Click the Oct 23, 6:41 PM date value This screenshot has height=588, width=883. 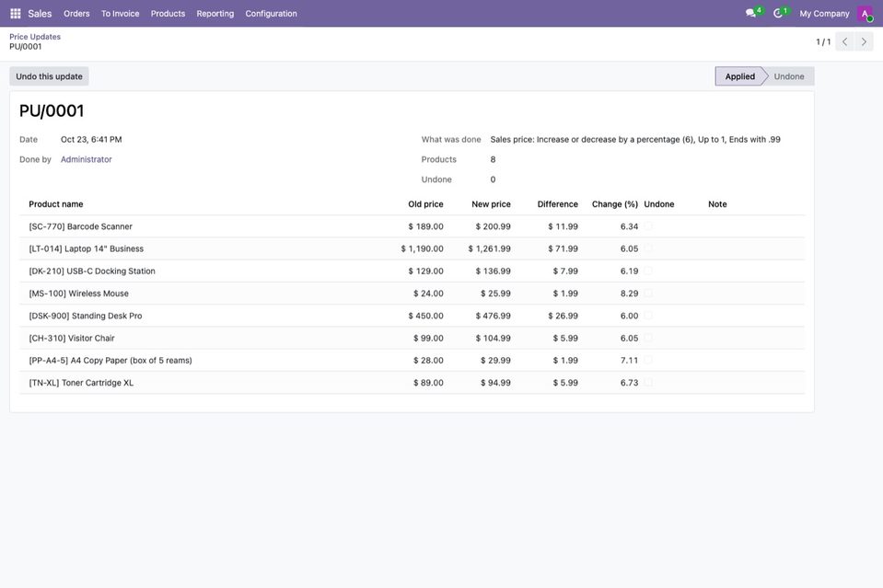[x=91, y=139]
